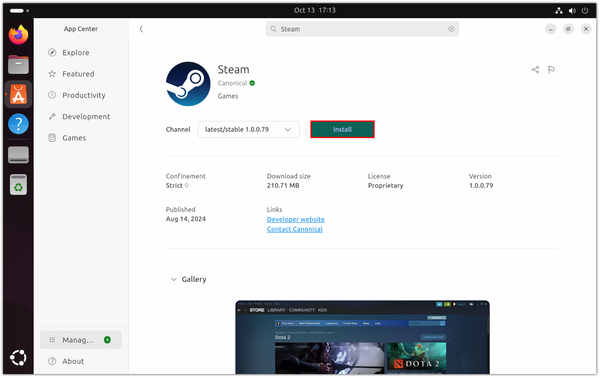600x378 pixels.
Task: Open the Explore section
Action: [x=81, y=53]
